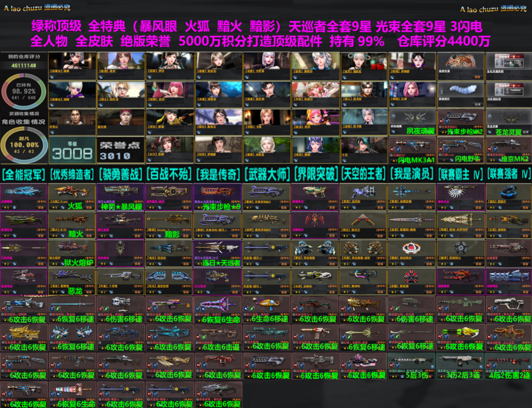Viewport: 532px width, 408px height.
Task: Click the [骁勇善战] title badge
Action: 121,174
